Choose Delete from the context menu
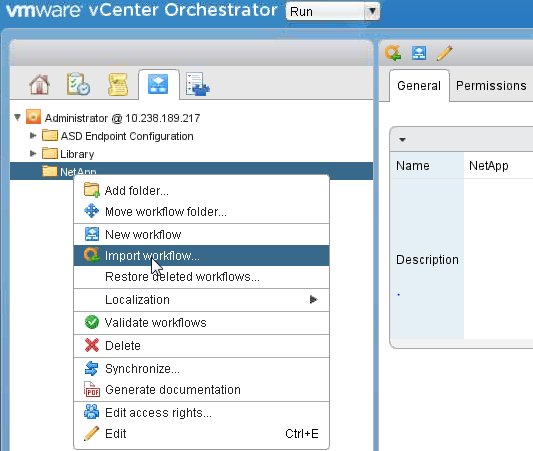The image size is (533, 451). [202, 346]
